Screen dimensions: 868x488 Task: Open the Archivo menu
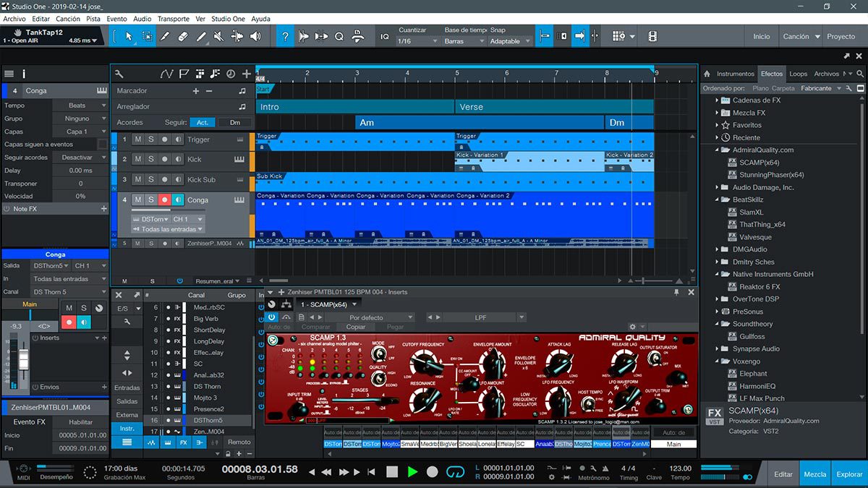coord(14,19)
